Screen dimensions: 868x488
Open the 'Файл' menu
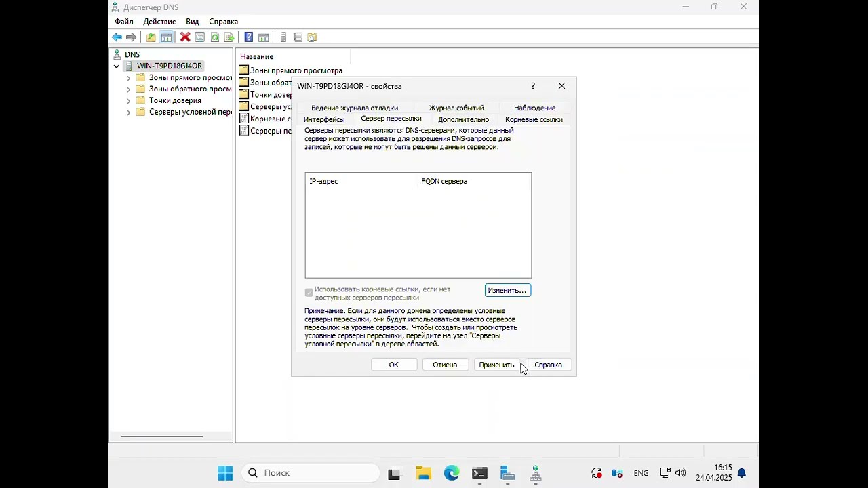pyautogui.click(x=124, y=22)
